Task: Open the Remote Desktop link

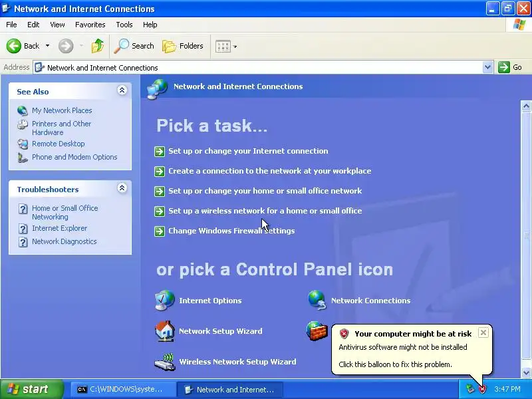Action: coord(59,144)
